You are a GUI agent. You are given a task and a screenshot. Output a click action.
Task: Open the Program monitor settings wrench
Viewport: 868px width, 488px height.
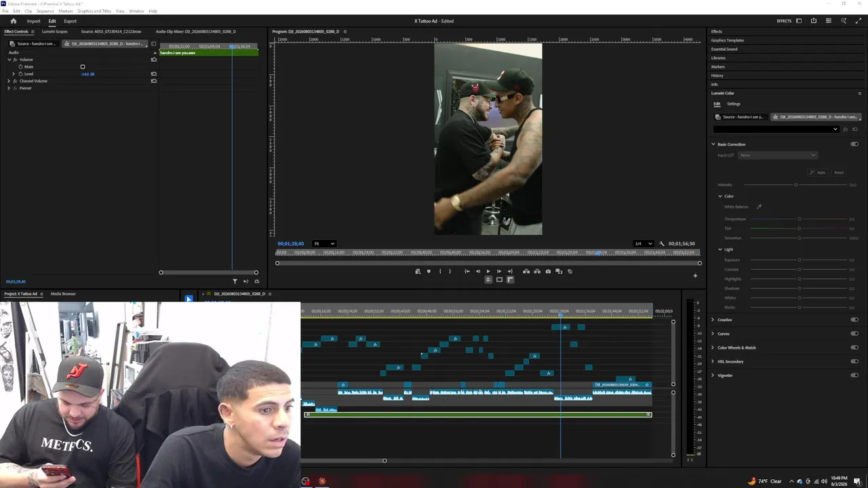coord(662,244)
